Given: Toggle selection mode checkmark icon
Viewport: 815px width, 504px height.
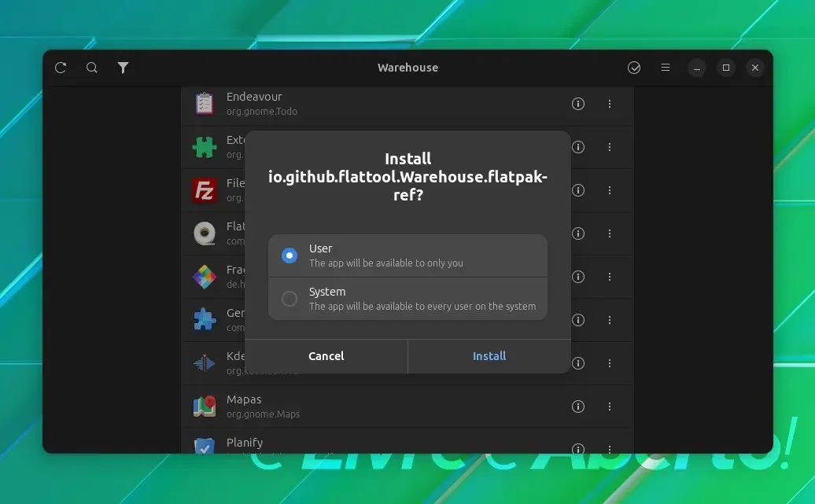Looking at the screenshot, I should point(634,68).
